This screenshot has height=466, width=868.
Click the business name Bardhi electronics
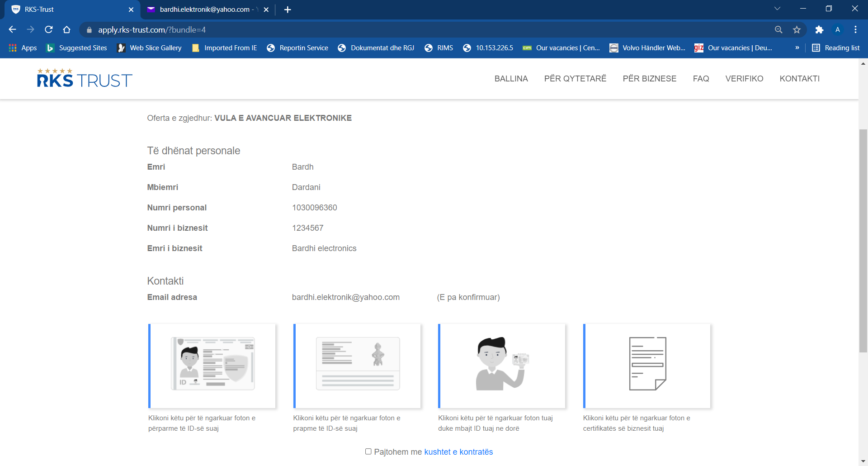pos(324,248)
